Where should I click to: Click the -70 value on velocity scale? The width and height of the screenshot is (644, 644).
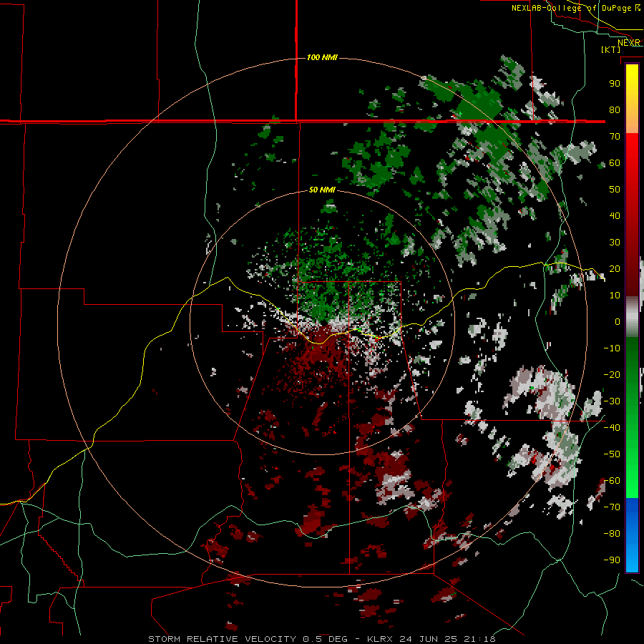click(612, 507)
